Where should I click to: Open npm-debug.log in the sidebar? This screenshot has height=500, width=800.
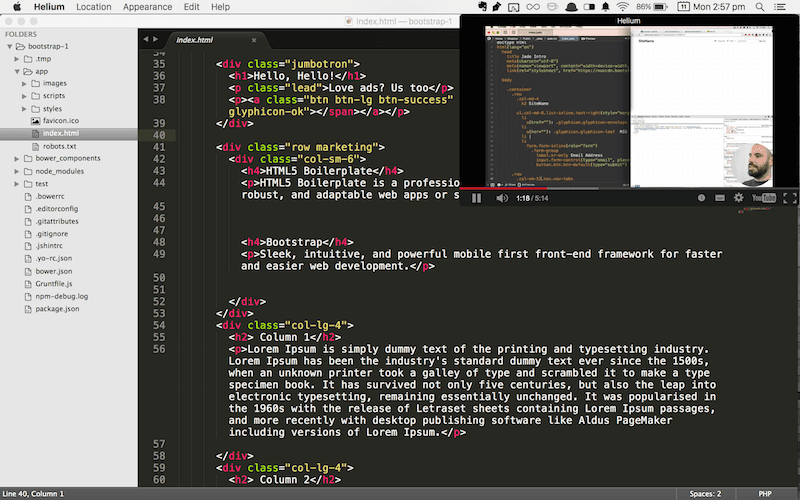coord(62,296)
